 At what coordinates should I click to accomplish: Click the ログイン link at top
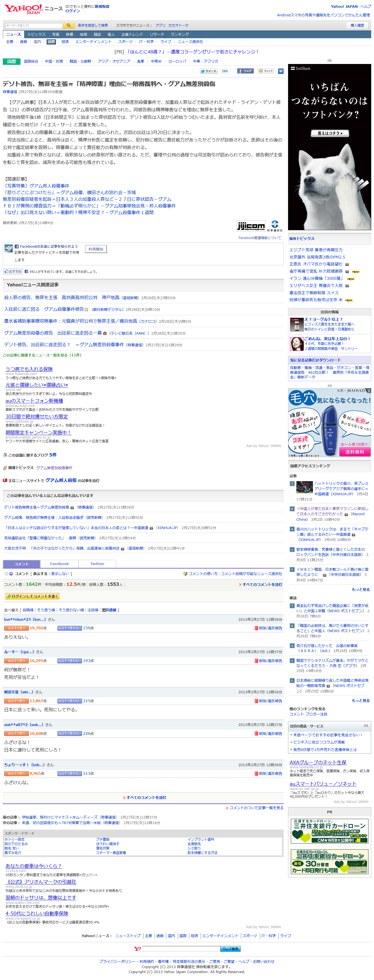(x=73, y=11)
